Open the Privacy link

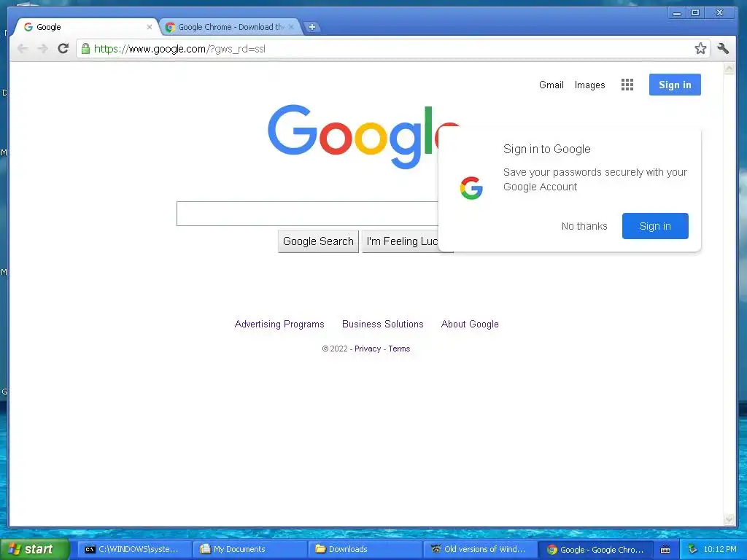(368, 349)
